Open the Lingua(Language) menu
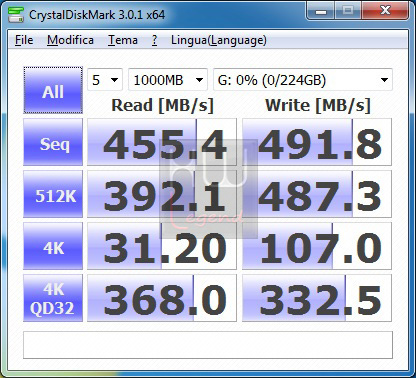 click(x=219, y=40)
